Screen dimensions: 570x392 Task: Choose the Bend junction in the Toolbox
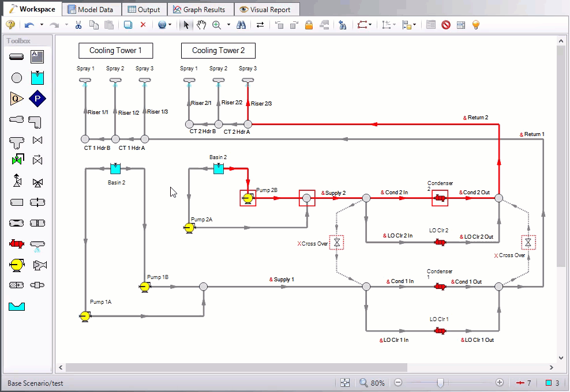point(35,122)
